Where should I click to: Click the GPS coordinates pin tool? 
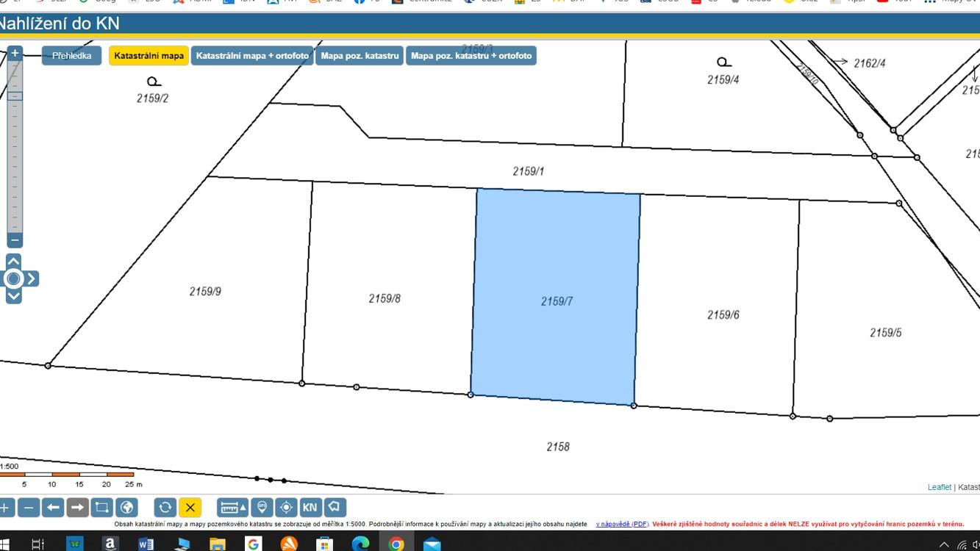(262, 508)
